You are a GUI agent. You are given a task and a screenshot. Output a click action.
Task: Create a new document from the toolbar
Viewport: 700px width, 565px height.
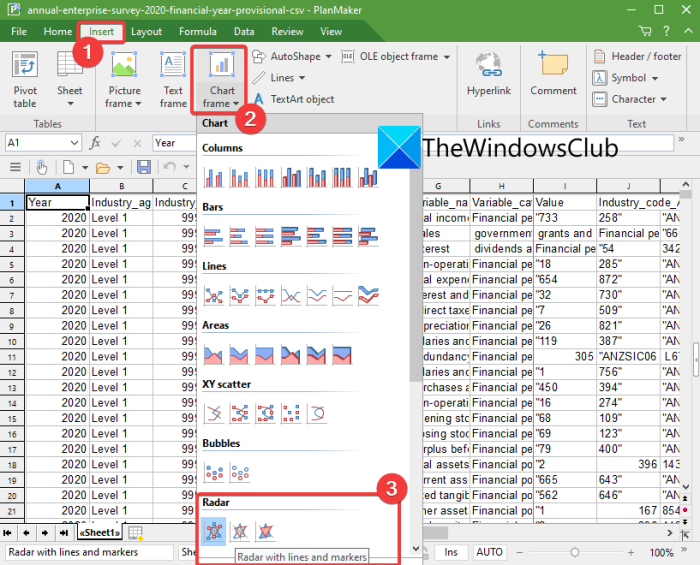tap(68, 167)
